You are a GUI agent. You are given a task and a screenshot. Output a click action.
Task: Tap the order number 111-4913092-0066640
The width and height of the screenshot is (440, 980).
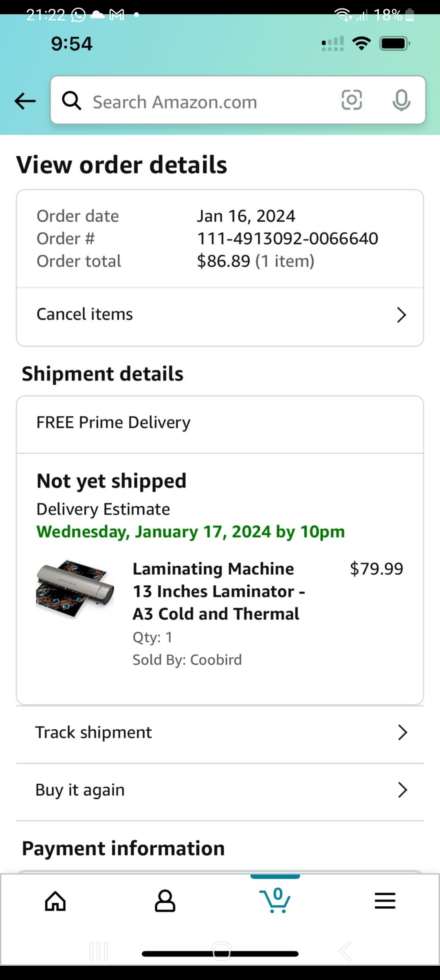(x=288, y=238)
